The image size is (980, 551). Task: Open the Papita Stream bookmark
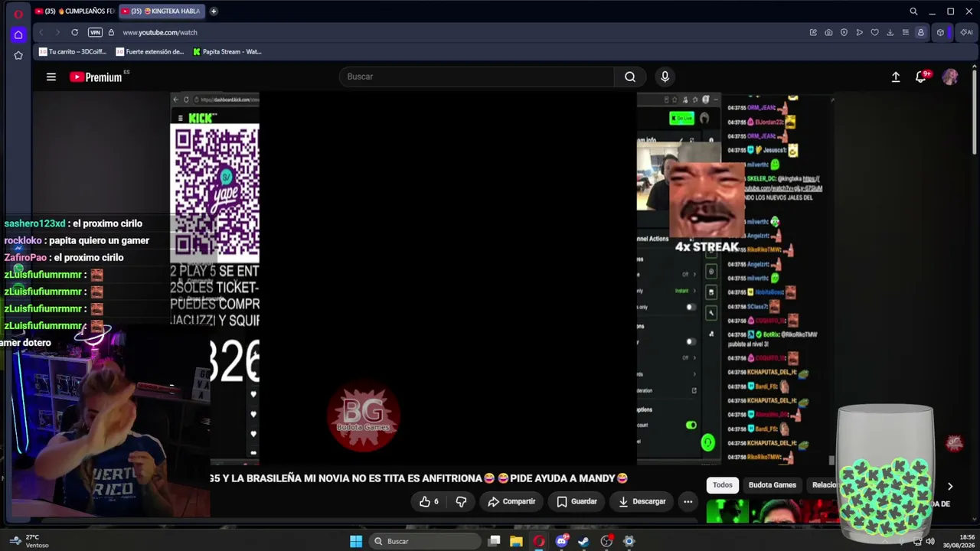(x=227, y=52)
